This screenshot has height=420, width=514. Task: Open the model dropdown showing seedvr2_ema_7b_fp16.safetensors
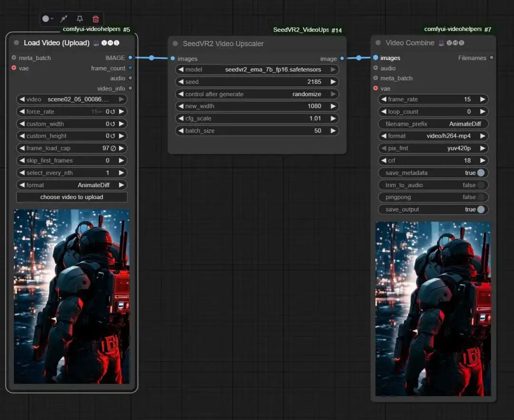(x=257, y=70)
